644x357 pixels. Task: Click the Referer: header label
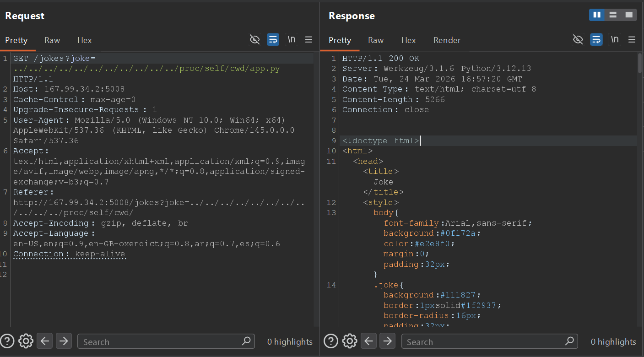[x=33, y=192]
